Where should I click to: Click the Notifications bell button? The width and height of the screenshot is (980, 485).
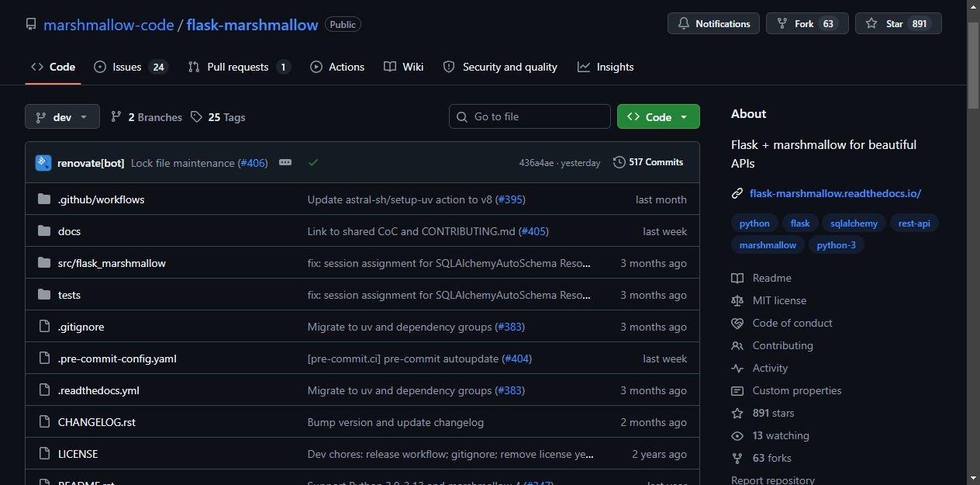(x=713, y=23)
